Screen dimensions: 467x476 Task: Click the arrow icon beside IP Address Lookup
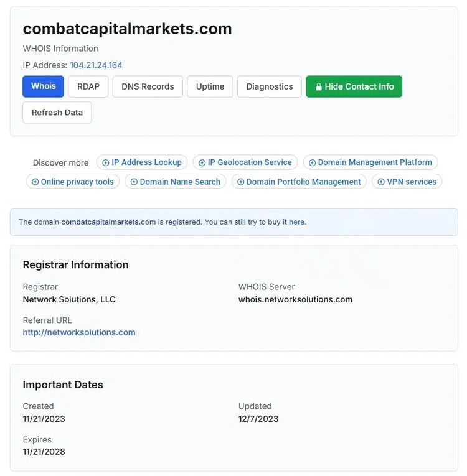click(105, 163)
